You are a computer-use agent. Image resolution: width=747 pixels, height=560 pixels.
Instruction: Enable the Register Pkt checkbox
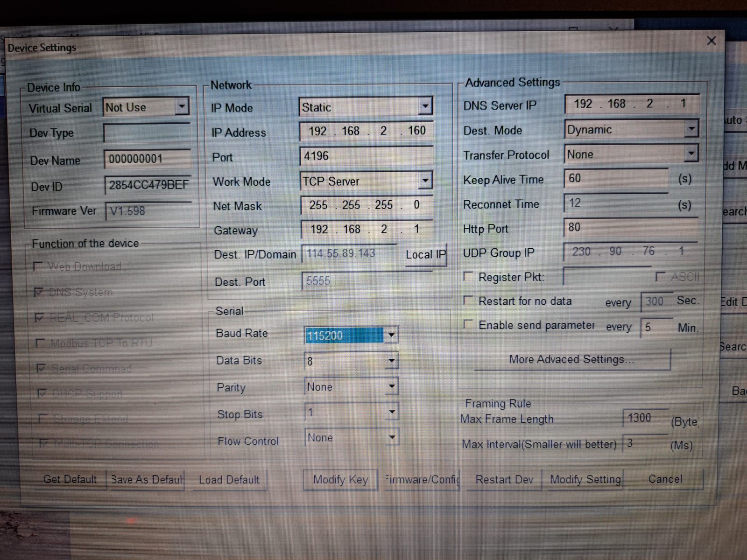tap(468, 276)
